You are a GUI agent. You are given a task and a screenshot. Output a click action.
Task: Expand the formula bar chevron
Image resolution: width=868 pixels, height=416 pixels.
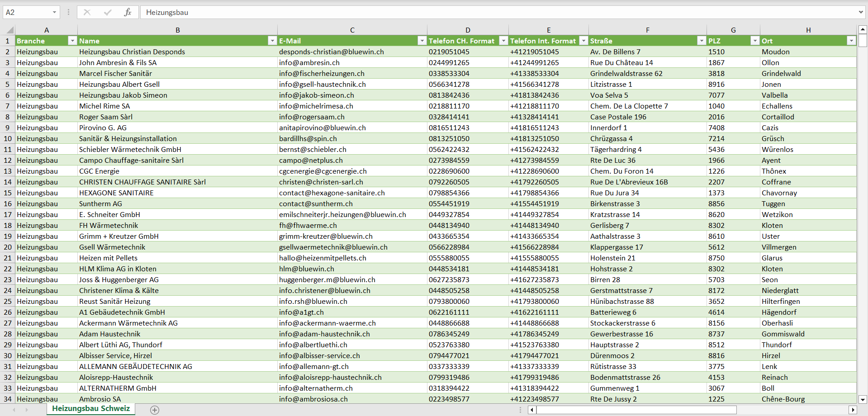pos(861,12)
